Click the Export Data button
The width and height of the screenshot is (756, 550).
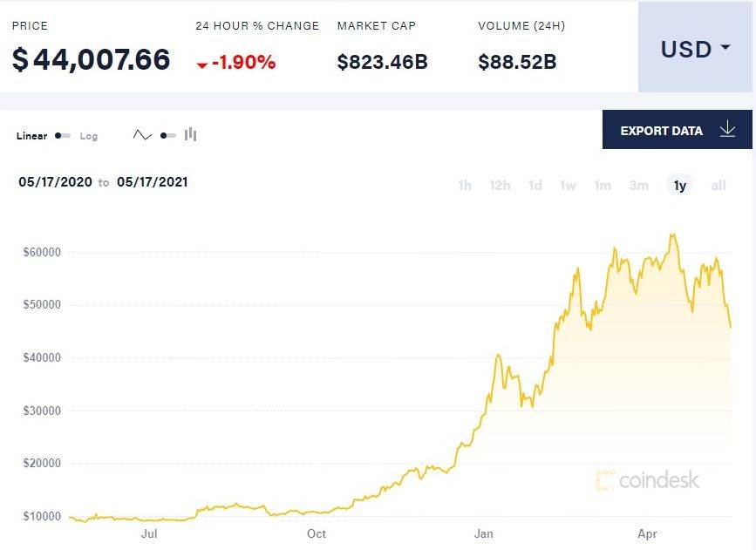[x=660, y=129]
